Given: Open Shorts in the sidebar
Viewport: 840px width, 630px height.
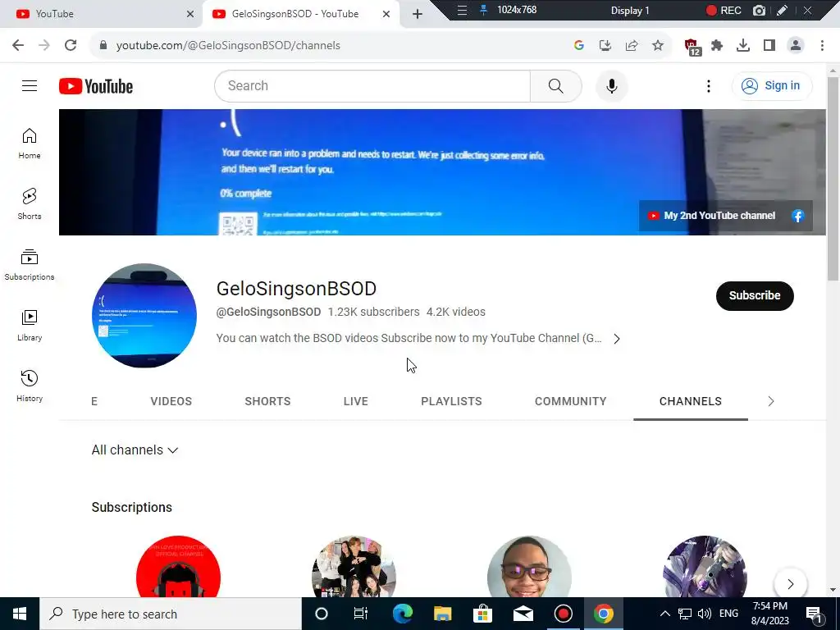Looking at the screenshot, I should click(30, 204).
